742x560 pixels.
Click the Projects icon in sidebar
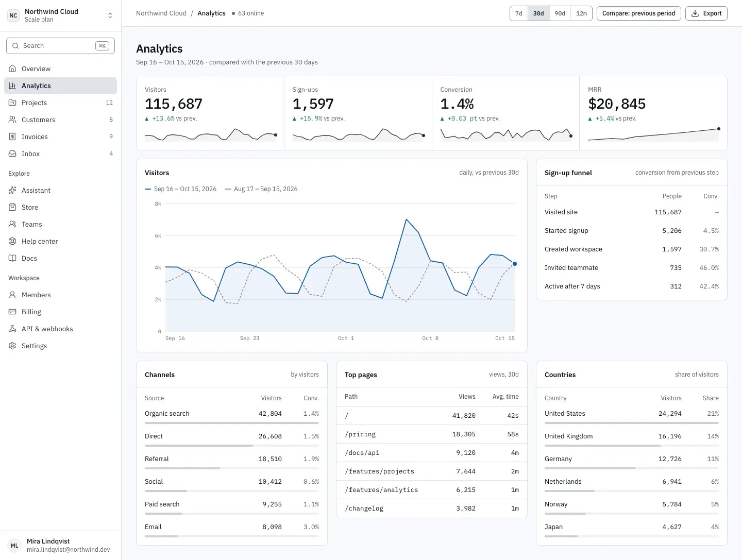12,103
